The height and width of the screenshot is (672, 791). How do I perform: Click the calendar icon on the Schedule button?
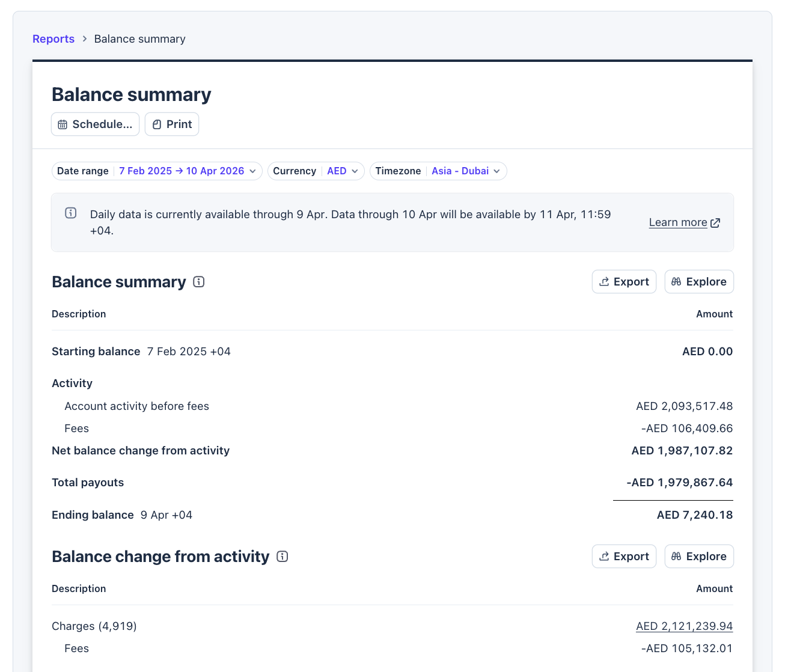(63, 124)
